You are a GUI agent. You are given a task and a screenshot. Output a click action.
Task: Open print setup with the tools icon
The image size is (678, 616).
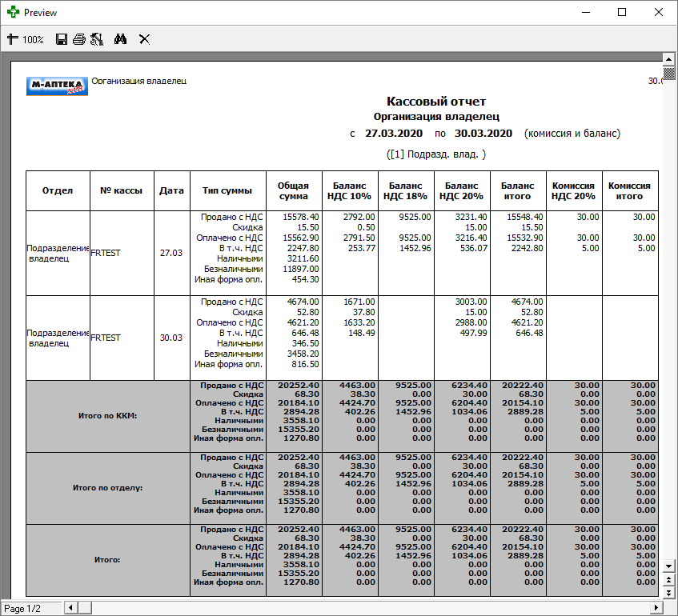97,38
